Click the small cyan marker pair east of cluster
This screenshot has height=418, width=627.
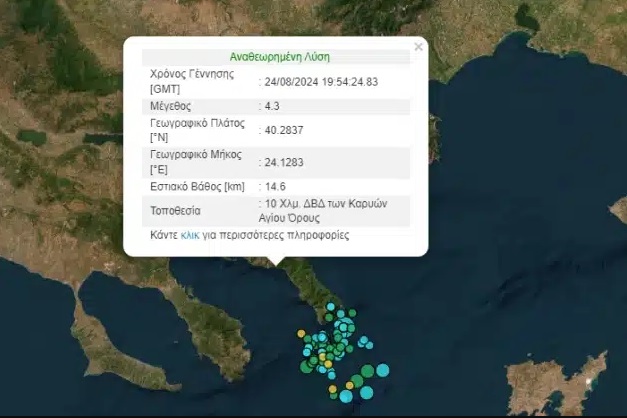point(366,344)
